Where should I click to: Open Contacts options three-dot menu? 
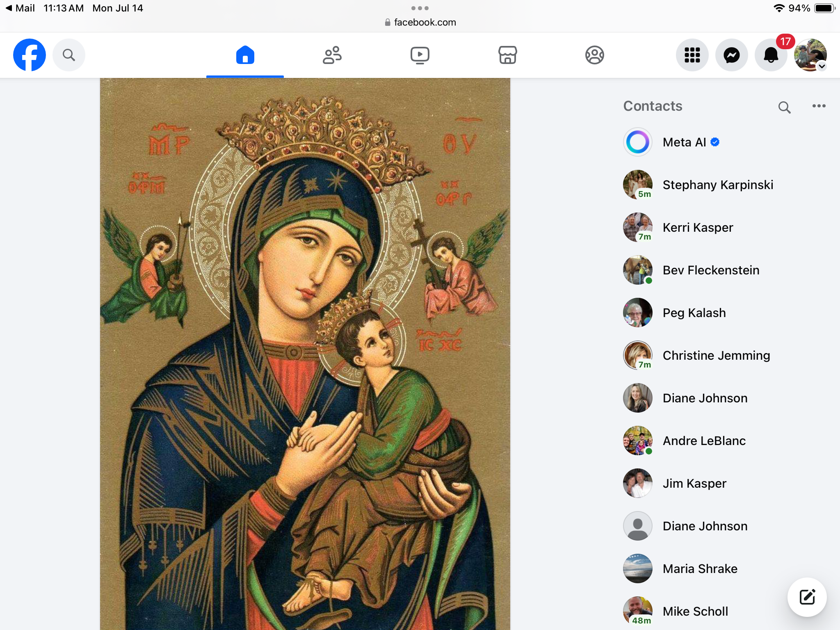(819, 106)
